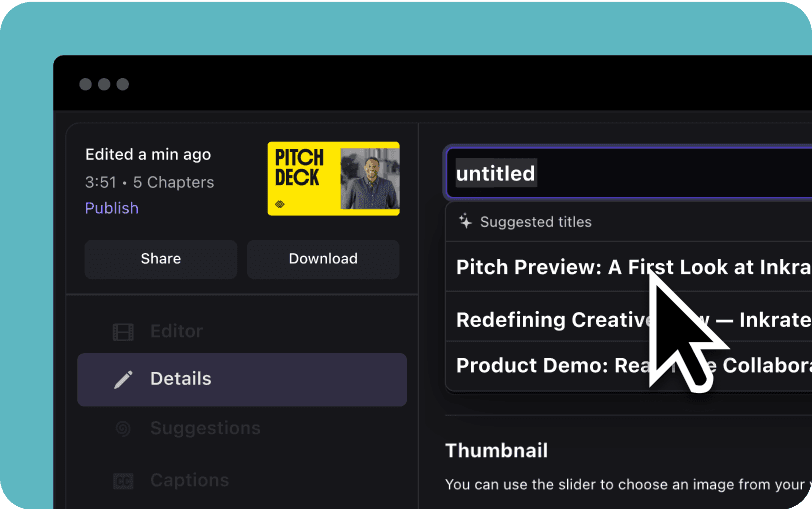
Task: Click the first dot in the title bar
Action: (85, 84)
